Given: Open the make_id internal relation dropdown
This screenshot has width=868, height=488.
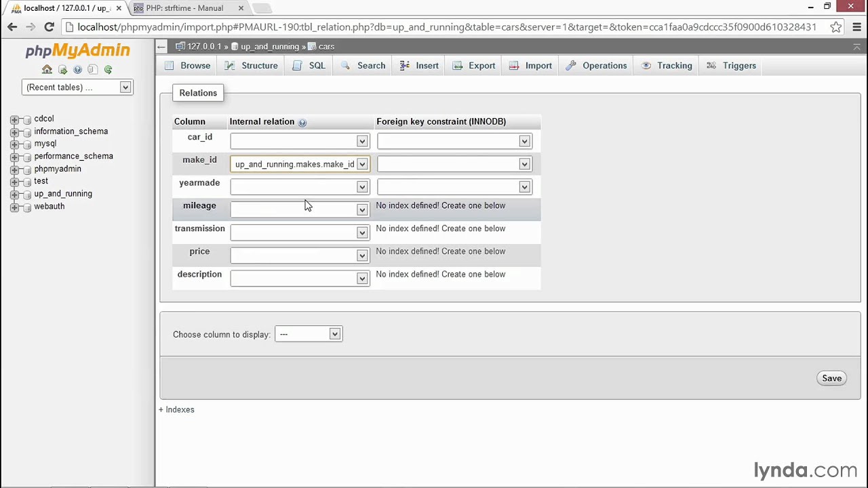Looking at the screenshot, I should (361, 164).
